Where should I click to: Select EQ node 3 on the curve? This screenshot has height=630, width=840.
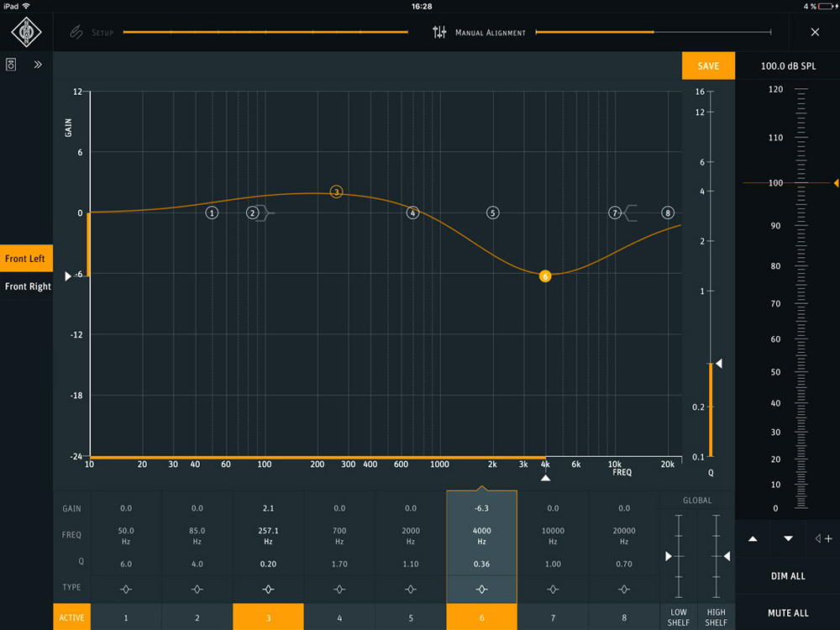point(336,192)
